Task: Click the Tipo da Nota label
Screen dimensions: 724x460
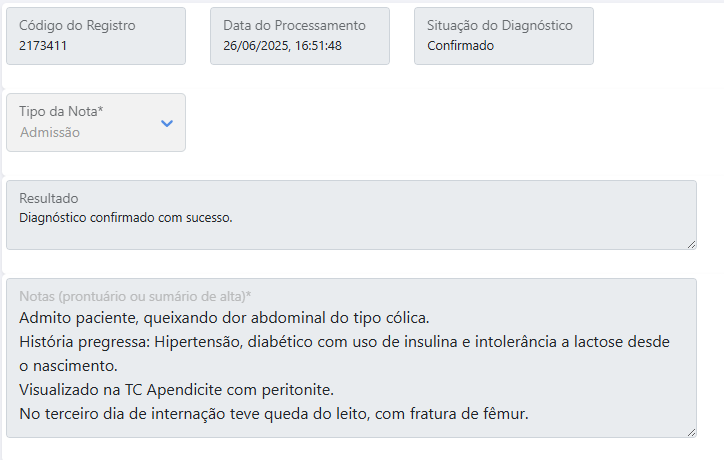Action: click(61, 112)
